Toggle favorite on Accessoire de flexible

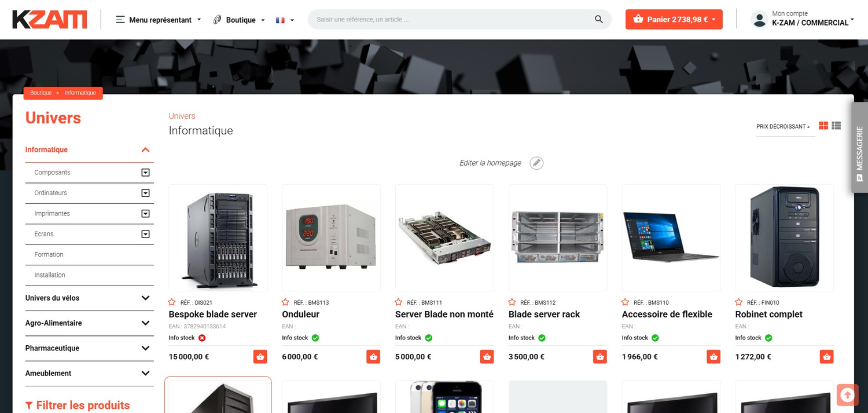click(x=625, y=302)
